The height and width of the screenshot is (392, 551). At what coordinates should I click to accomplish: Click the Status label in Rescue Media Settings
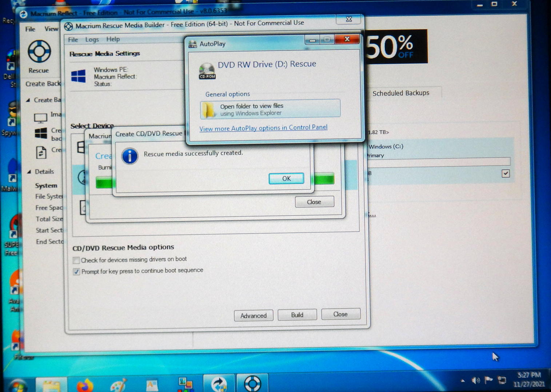[x=103, y=84]
